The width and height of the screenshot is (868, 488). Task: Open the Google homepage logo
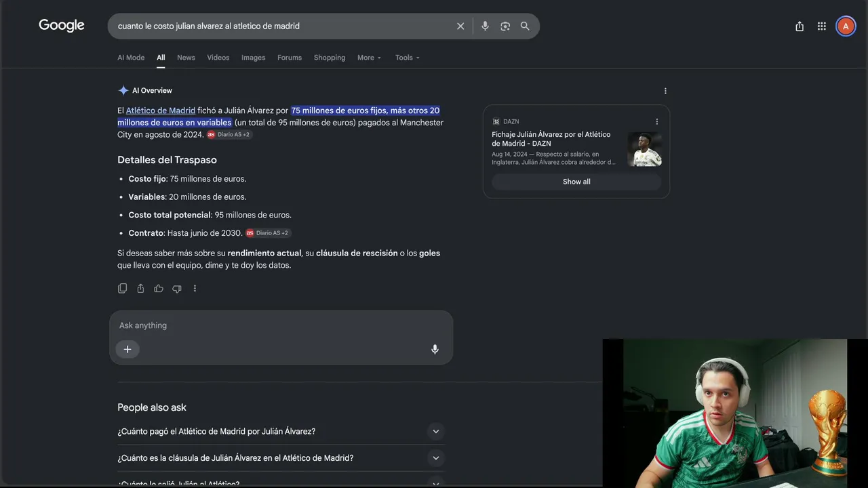62,26
